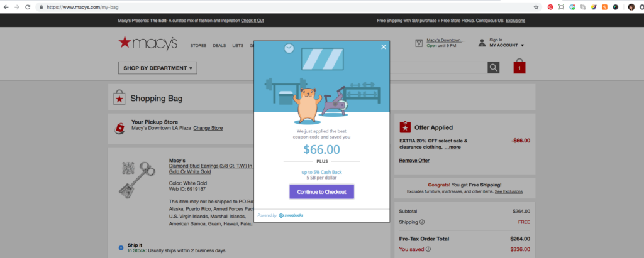Image resolution: width=644 pixels, height=258 pixels.
Task: Click the store locator icon beside Macy's Downtown
Action: [419, 43]
